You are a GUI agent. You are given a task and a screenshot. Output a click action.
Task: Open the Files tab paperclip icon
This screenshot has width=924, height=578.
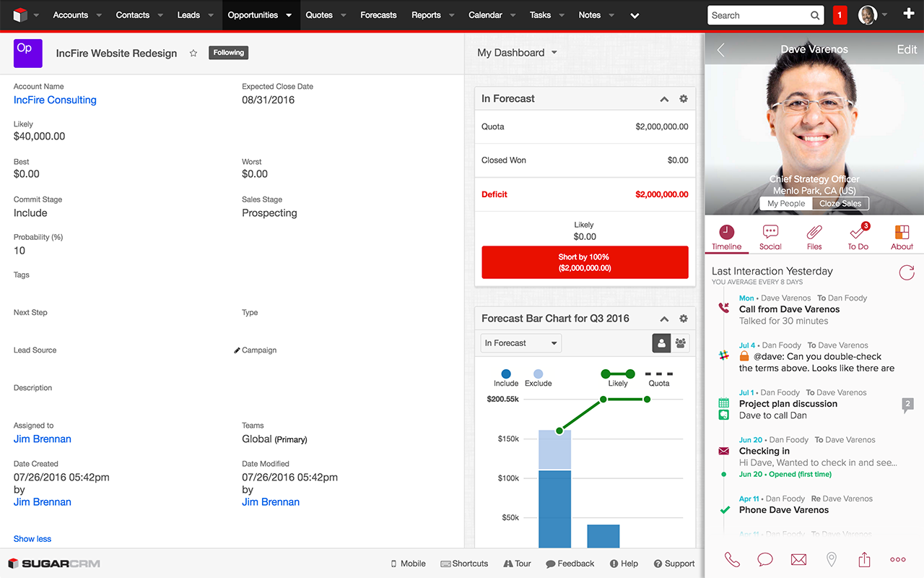(814, 233)
